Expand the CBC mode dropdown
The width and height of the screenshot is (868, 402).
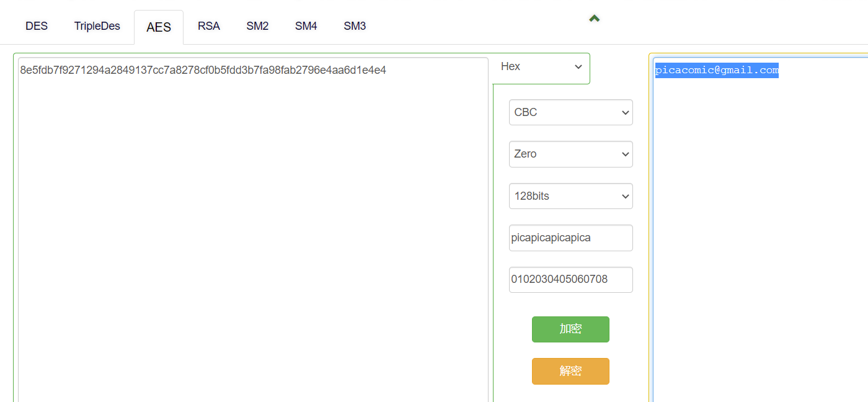[x=570, y=112]
